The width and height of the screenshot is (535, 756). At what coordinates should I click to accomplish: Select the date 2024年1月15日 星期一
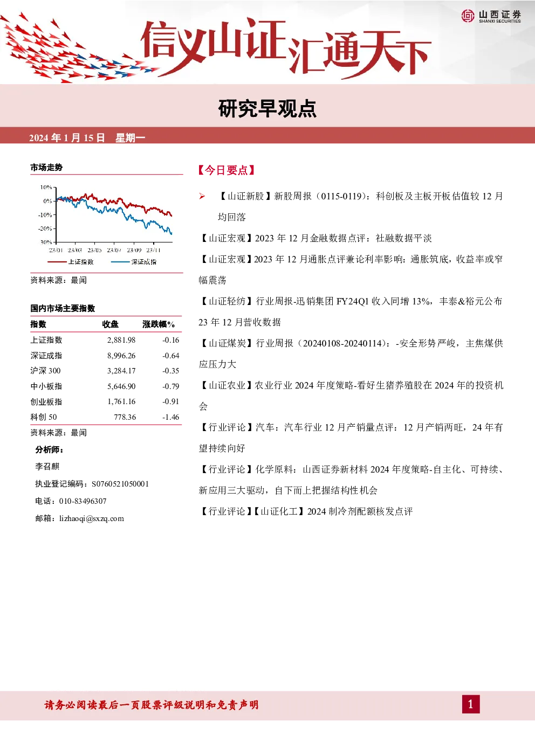[x=87, y=137]
